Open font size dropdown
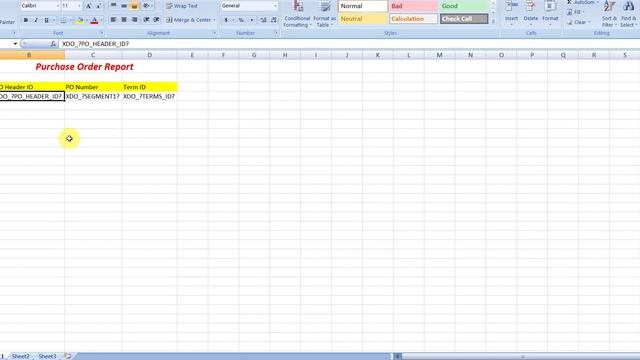Image resolution: width=640 pixels, height=360 pixels. (79, 6)
